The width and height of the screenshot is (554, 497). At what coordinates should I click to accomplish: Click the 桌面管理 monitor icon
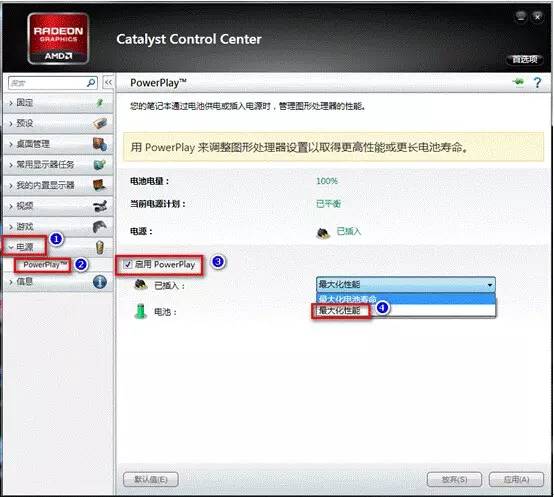click(x=100, y=144)
